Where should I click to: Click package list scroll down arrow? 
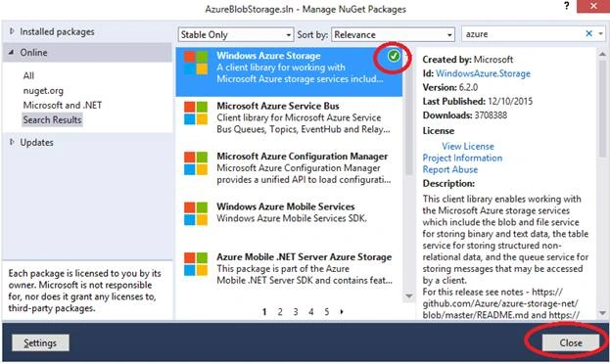[409, 296]
